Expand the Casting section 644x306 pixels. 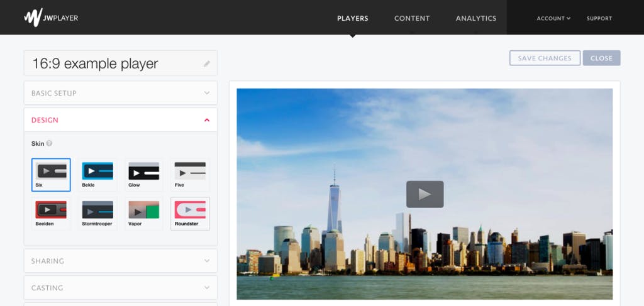(x=120, y=288)
